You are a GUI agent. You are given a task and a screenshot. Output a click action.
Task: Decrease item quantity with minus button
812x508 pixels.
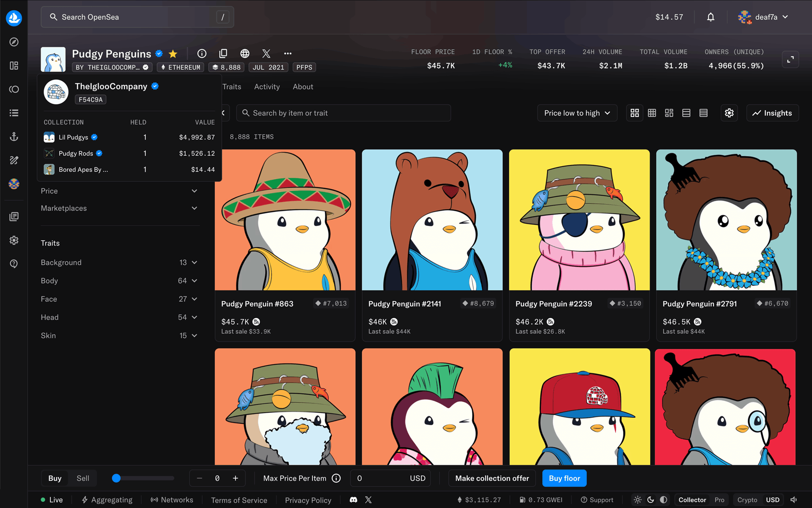pyautogui.click(x=200, y=478)
